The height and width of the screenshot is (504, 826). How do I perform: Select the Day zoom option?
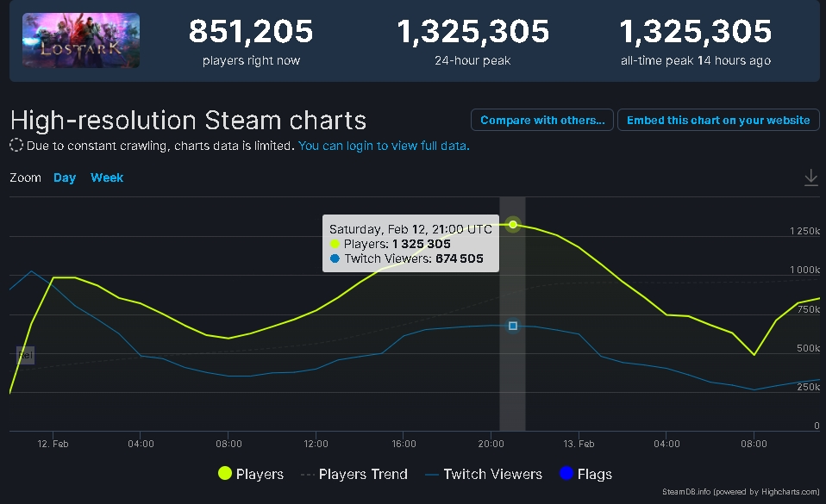pyautogui.click(x=64, y=177)
